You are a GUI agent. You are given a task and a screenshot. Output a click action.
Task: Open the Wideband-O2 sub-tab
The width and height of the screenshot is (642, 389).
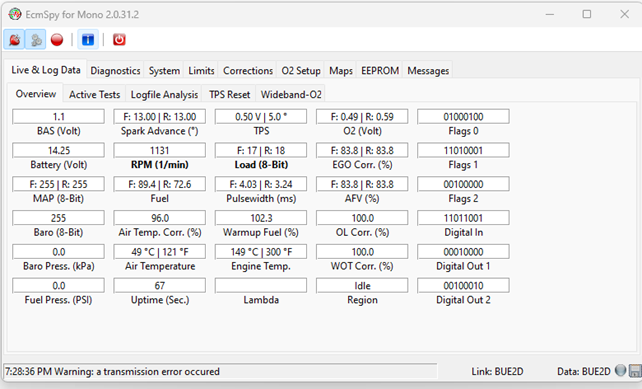pos(291,95)
